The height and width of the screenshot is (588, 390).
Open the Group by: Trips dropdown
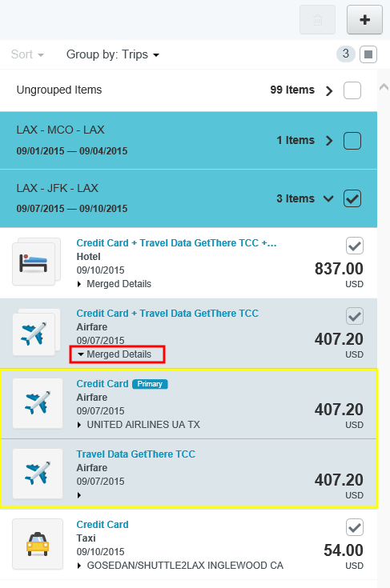(x=113, y=54)
